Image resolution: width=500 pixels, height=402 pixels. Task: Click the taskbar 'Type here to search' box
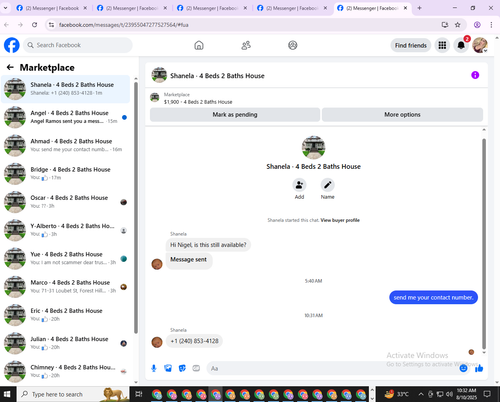point(73,394)
